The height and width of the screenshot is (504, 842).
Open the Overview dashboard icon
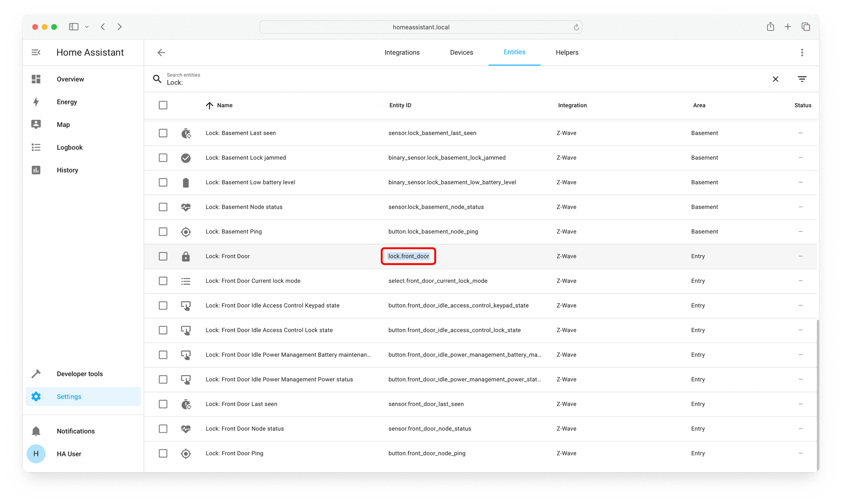tap(36, 79)
